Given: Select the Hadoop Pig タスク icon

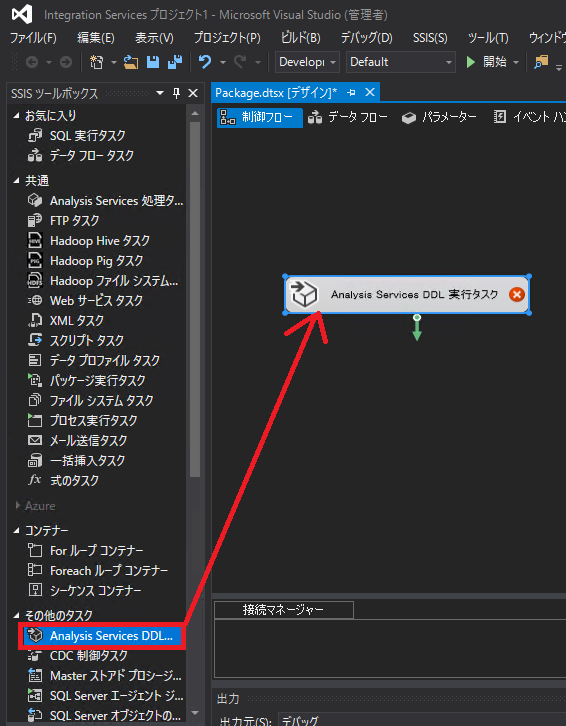Looking at the screenshot, I should pyautogui.click(x=35, y=260).
